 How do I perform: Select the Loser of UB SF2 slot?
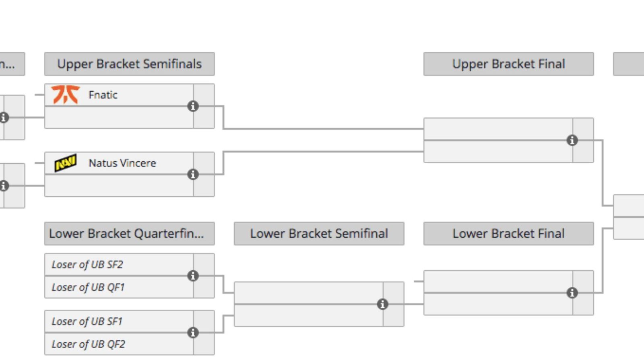pos(87,265)
